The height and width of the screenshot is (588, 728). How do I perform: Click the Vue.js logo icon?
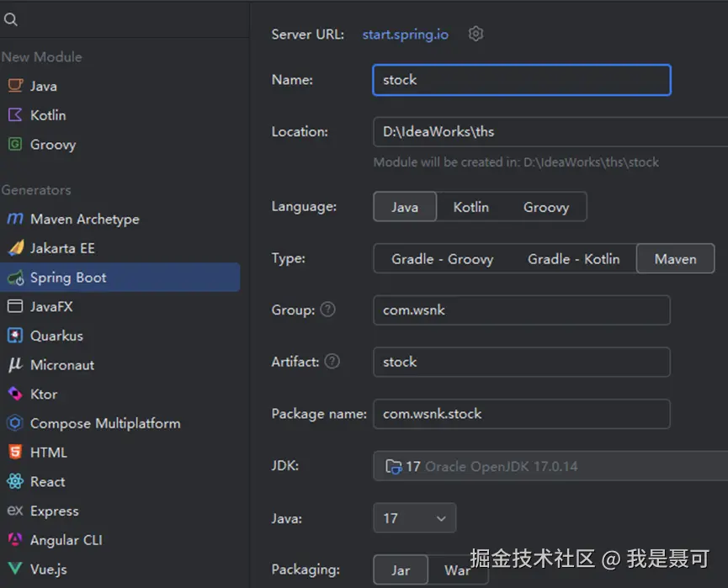pos(15,569)
